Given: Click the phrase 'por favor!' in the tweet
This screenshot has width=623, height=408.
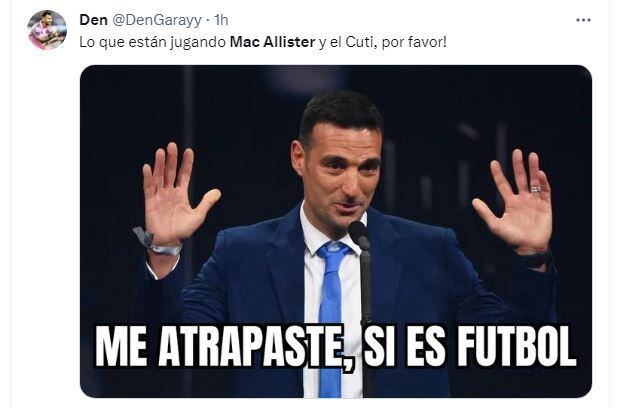Looking at the screenshot, I should click(x=414, y=43).
